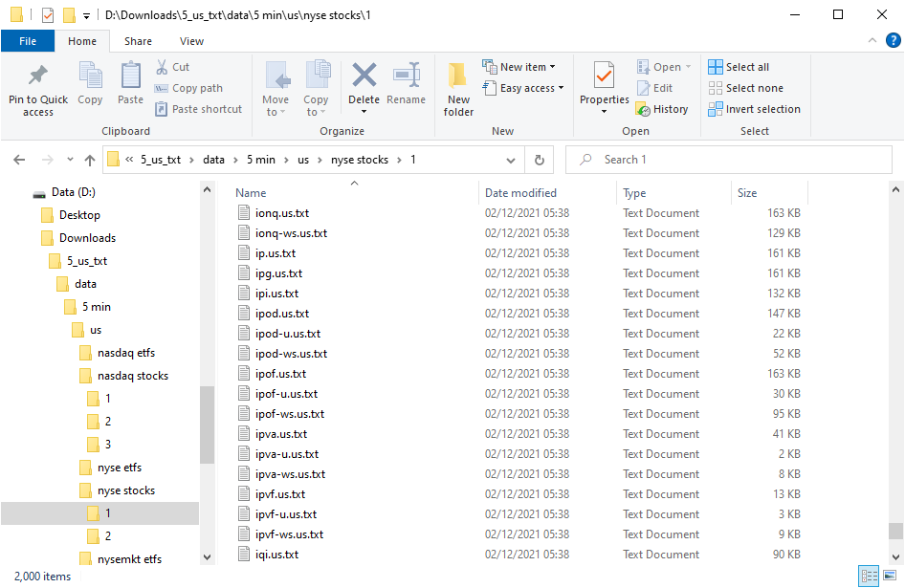The height and width of the screenshot is (588, 905).
Task: Open the File menu tab
Action: (28, 41)
